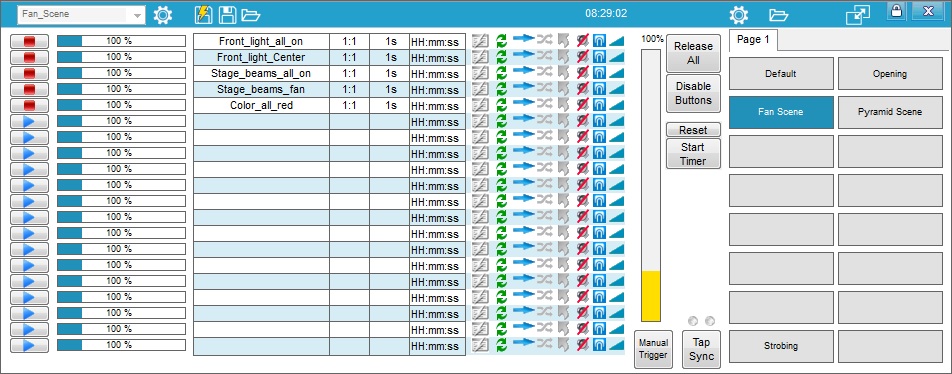Click HH:mm:ss time field for Front_light_all_on

coord(437,42)
